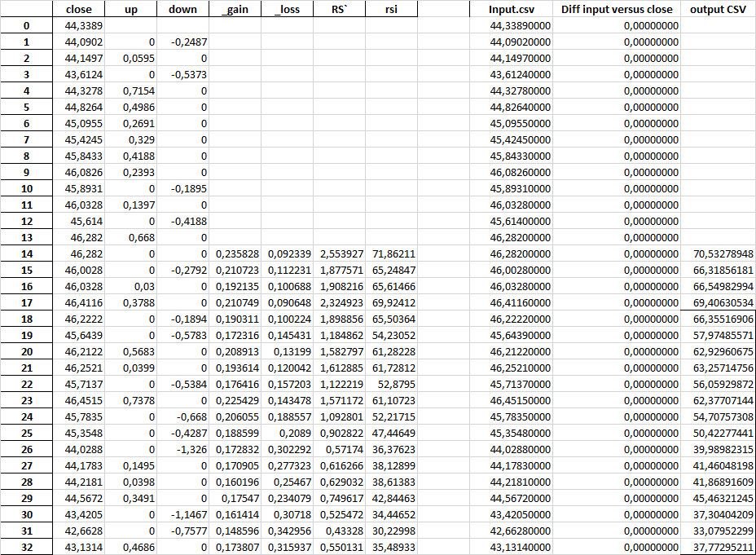
Task: Click up cell 0,7154
Action: 130,90
